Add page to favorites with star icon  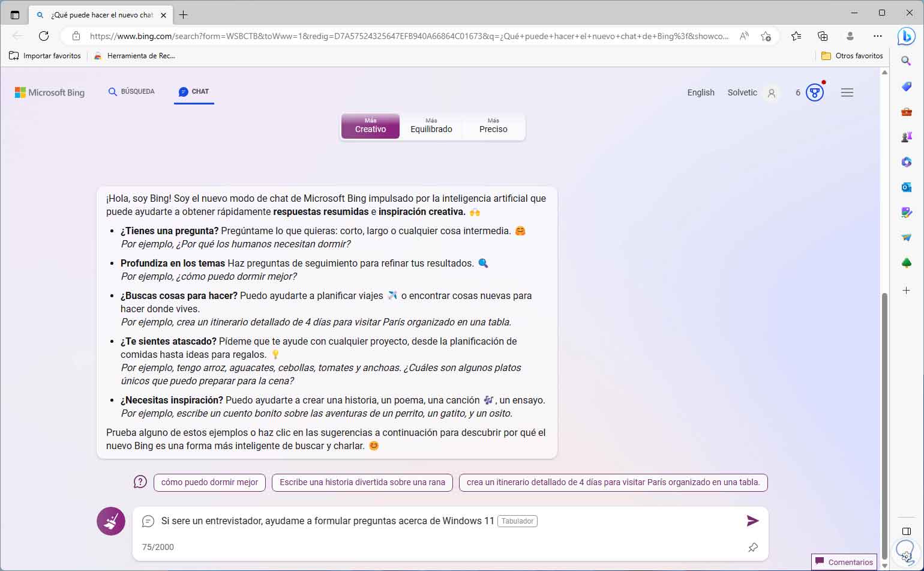(x=766, y=36)
